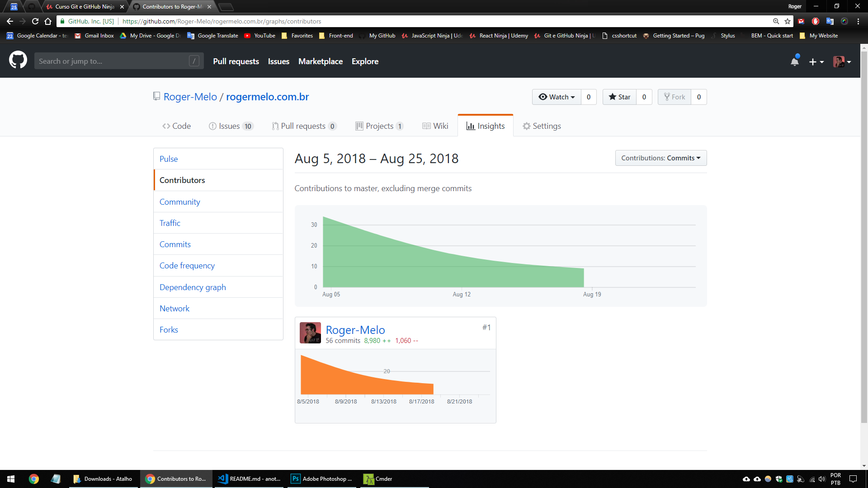Click the browser back arrow

[10, 21]
